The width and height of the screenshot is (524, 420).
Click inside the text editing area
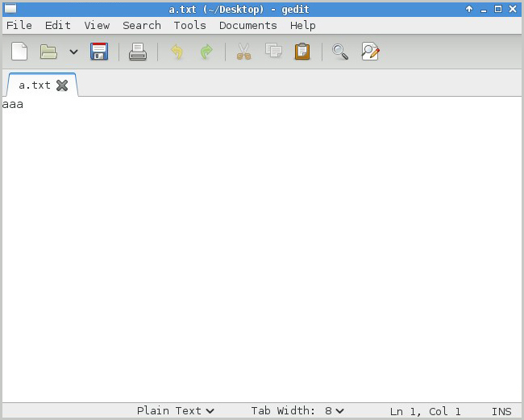coord(261,242)
